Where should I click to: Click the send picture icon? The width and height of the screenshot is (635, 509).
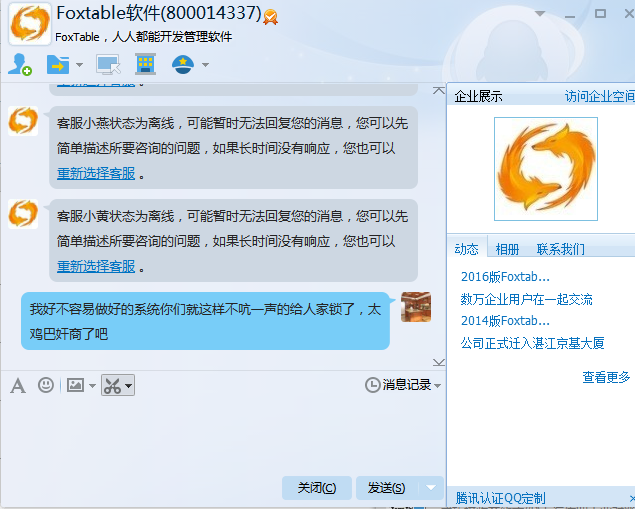click(x=75, y=385)
